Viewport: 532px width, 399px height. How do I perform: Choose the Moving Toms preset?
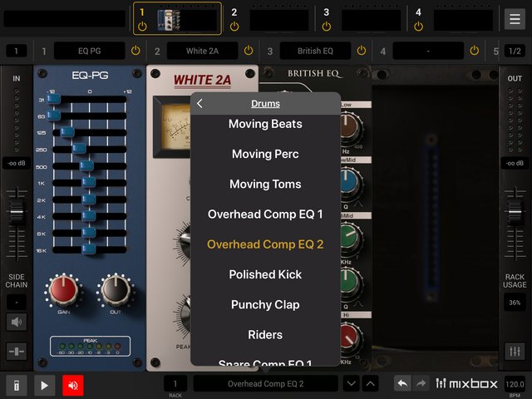pos(265,184)
